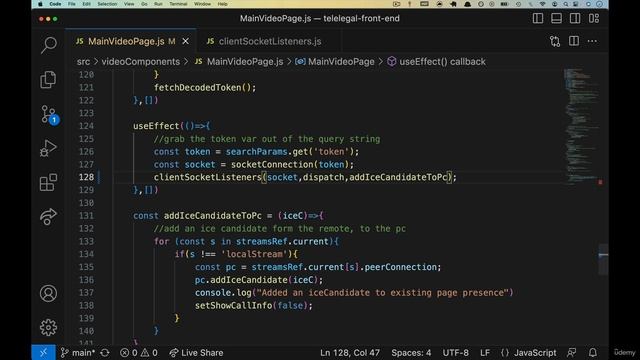Toggle the bottom panel visibility

(x=556, y=18)
